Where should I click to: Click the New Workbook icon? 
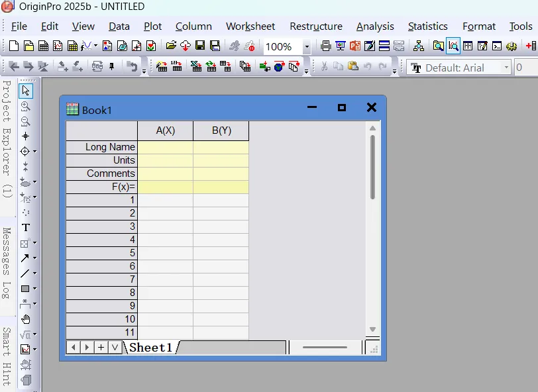43,46
